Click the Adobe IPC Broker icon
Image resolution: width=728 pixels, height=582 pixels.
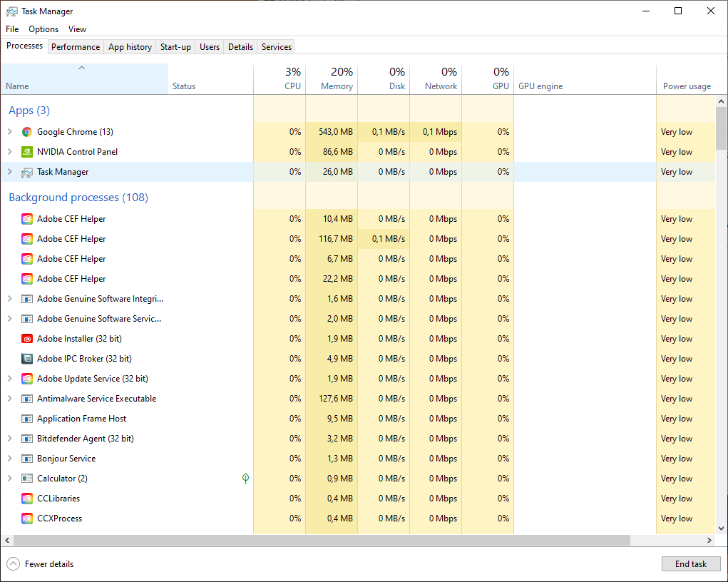point(27,359)
